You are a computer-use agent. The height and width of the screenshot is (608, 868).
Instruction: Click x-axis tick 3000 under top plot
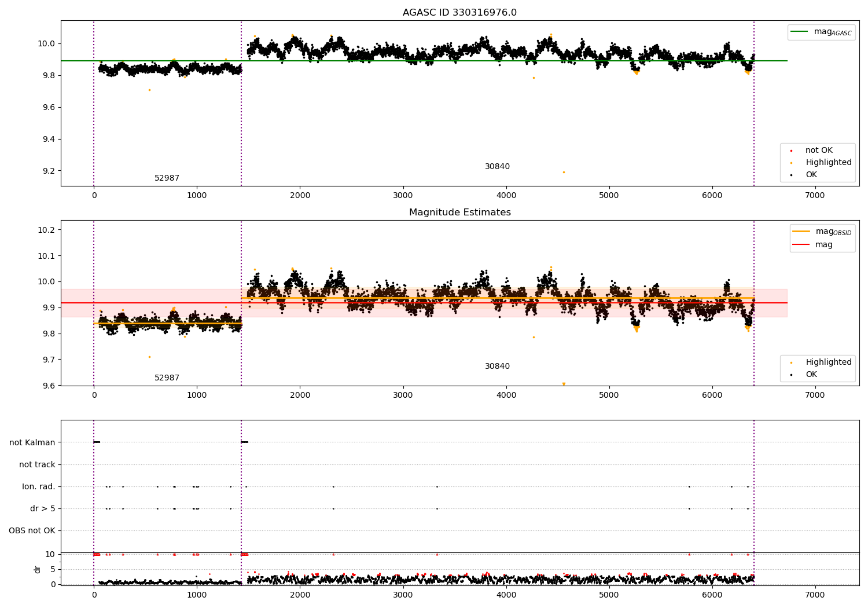403,196
